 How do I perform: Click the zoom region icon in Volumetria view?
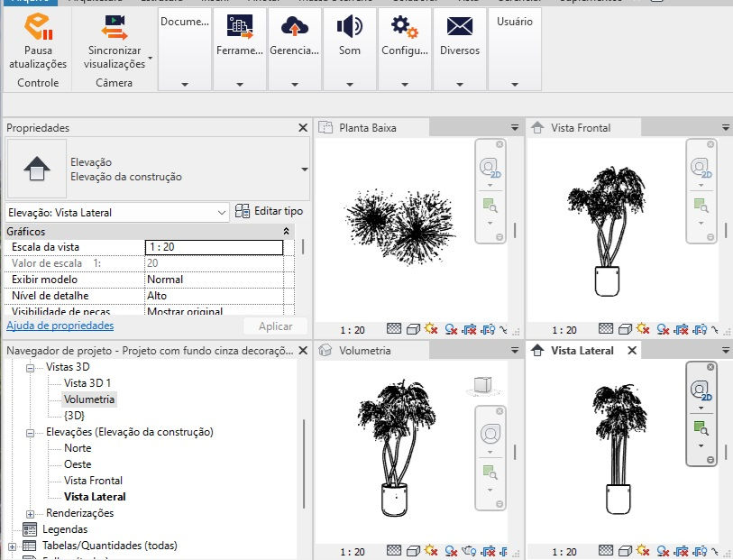point(490,473)
